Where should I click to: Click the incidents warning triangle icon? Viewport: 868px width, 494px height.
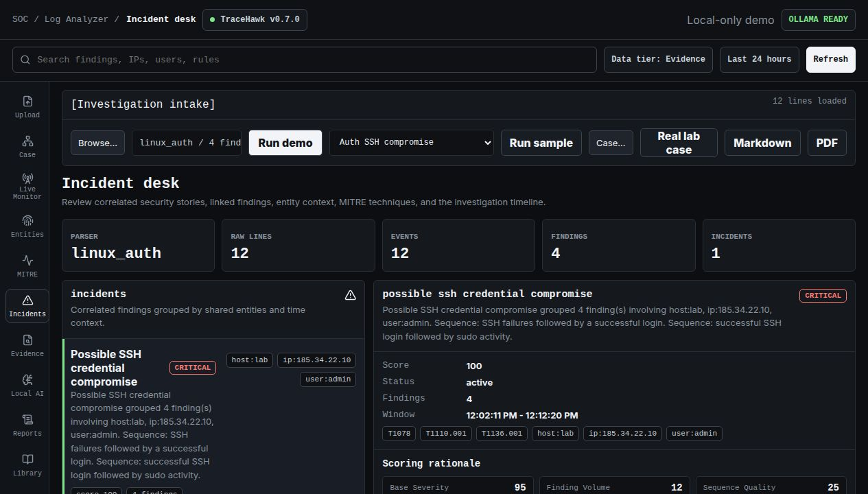point(350,295)
